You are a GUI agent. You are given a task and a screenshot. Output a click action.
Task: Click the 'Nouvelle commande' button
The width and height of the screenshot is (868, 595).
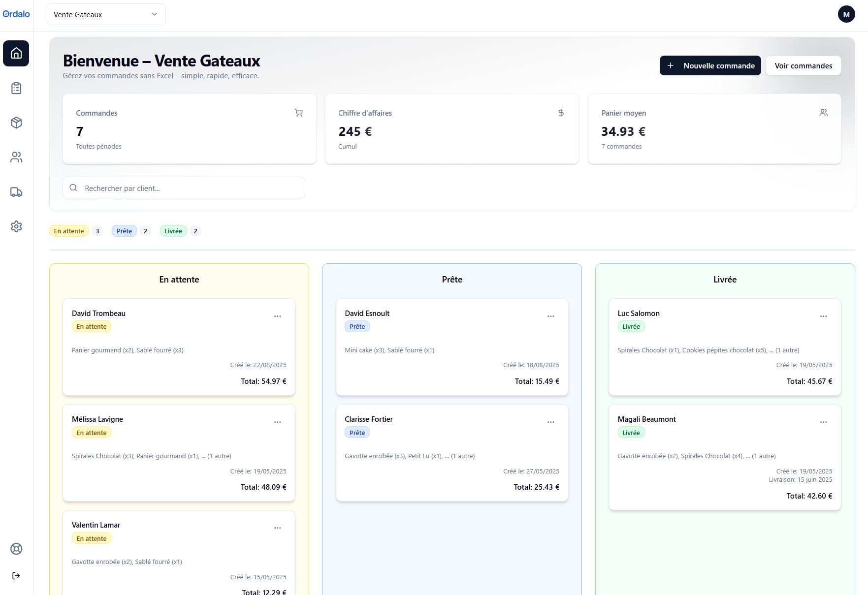(x=710, y=65)
